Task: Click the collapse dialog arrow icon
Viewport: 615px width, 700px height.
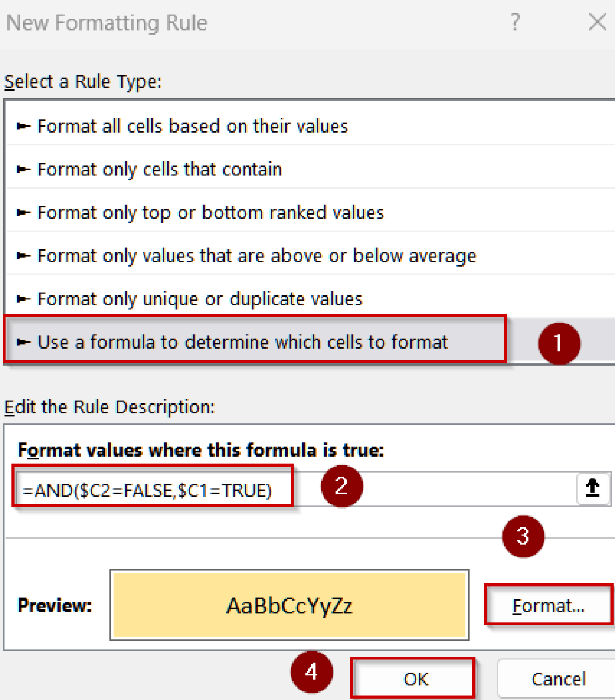Action: (x=592, y=488)
